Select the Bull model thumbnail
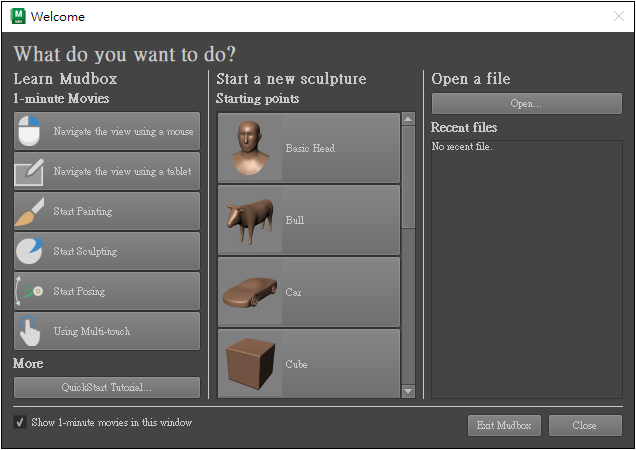636x450 pixels. 250,220
